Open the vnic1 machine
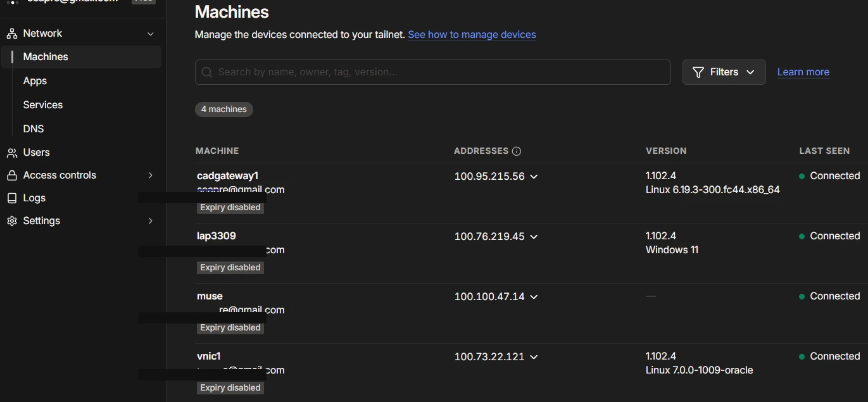 [209, 356]
